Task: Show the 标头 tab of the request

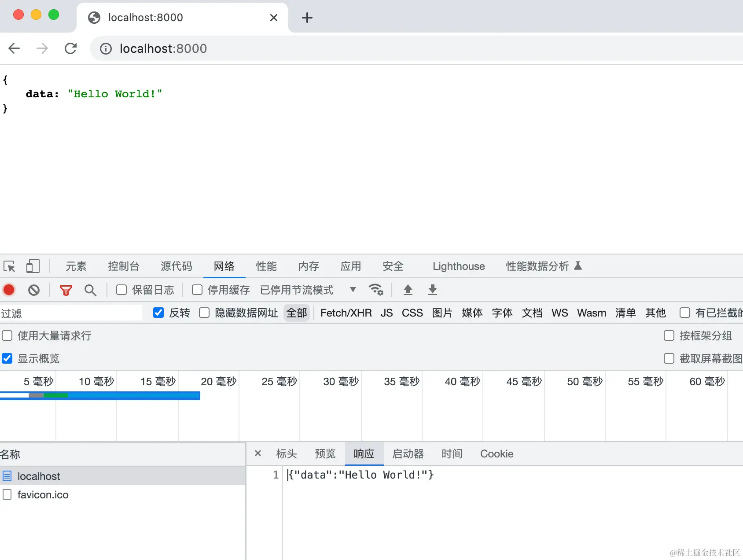Action: tap(287, 454)
